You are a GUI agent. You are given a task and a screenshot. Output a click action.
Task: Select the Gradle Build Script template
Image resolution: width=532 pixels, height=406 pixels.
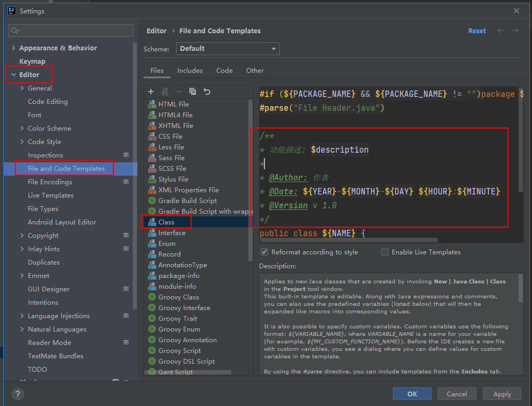click(x=187, y=200)
